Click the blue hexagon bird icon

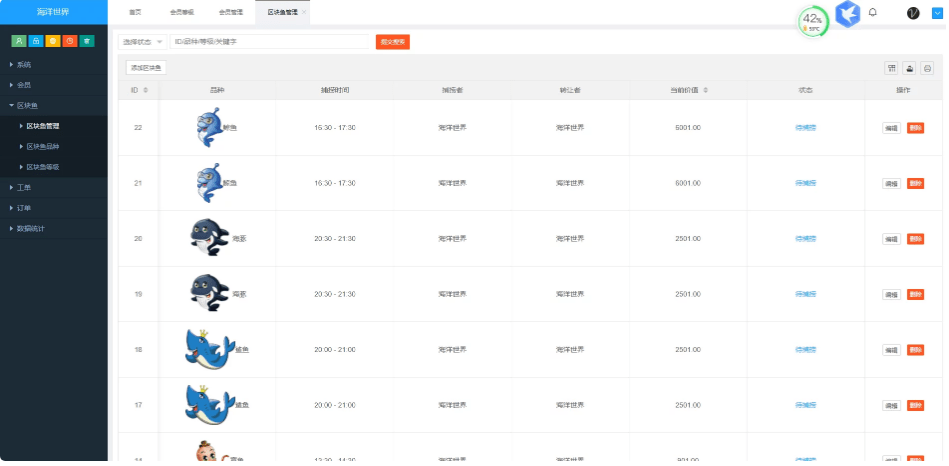pos(847,14)
